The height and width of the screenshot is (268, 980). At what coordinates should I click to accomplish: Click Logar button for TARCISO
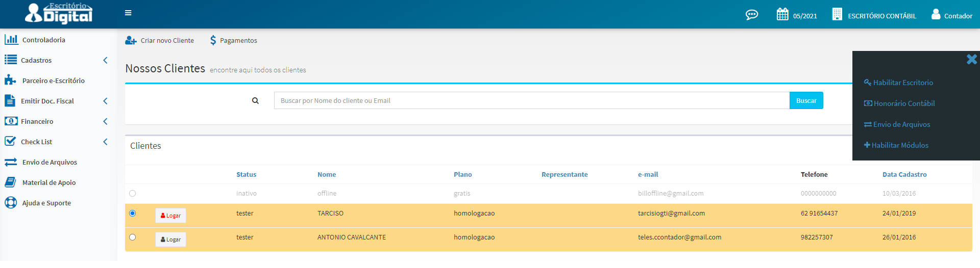click(170, 216)
